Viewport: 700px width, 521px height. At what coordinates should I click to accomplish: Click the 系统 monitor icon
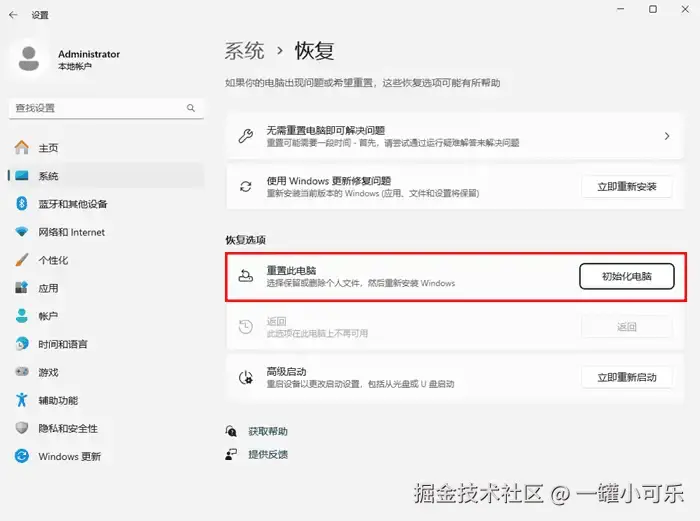click(21, 175)
